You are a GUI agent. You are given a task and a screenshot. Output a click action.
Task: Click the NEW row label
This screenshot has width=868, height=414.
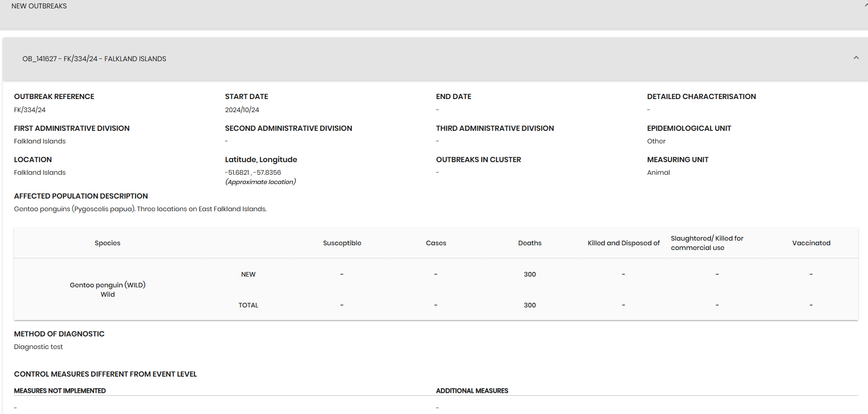point(248,274)
